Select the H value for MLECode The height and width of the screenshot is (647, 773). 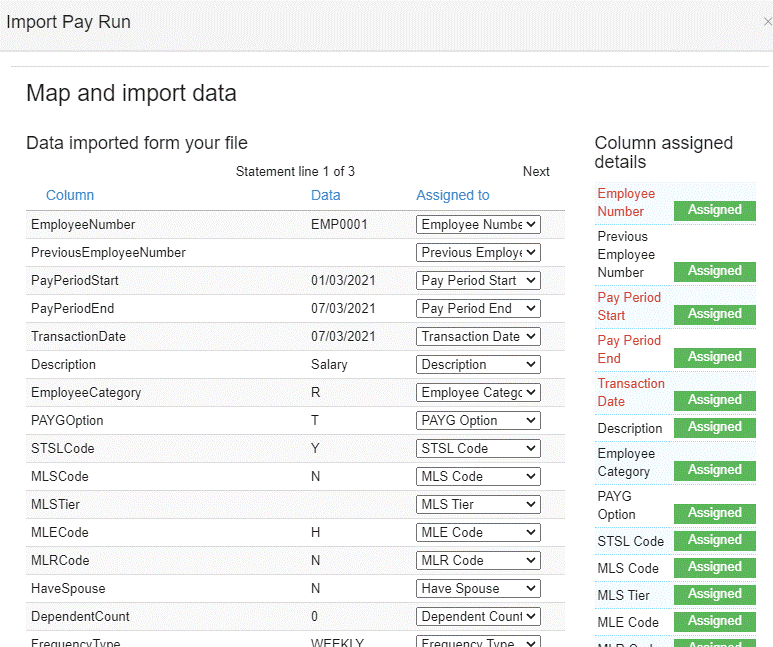(316, 533)
